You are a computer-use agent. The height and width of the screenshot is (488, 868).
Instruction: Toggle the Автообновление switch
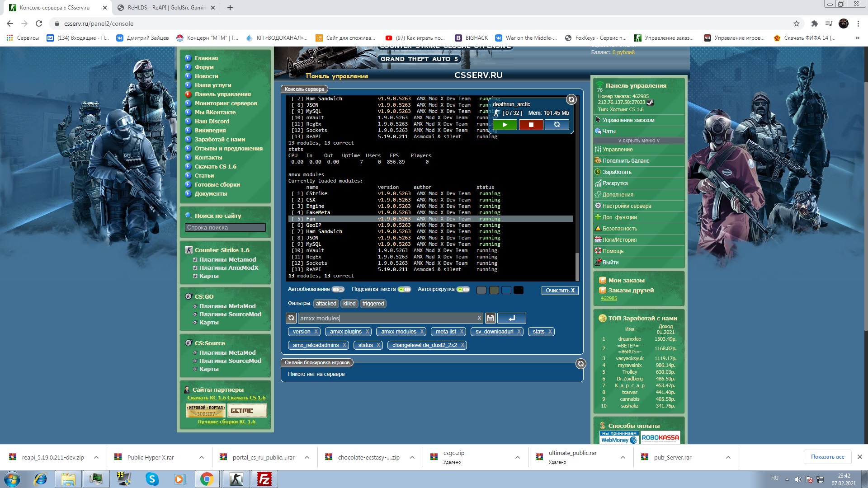(338, 290)
